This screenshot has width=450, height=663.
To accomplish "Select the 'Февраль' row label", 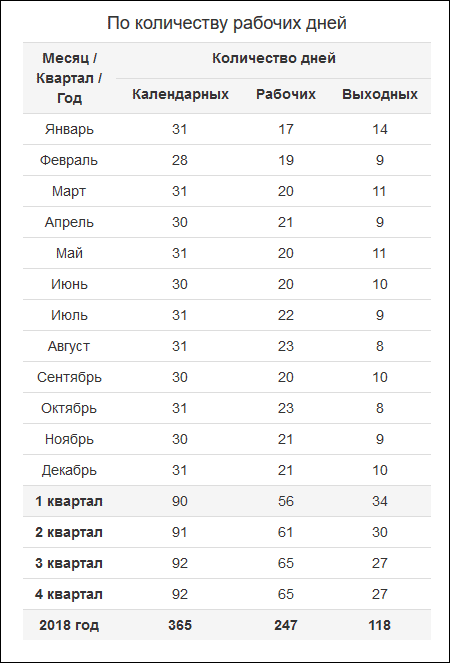I will click(69, 160).
